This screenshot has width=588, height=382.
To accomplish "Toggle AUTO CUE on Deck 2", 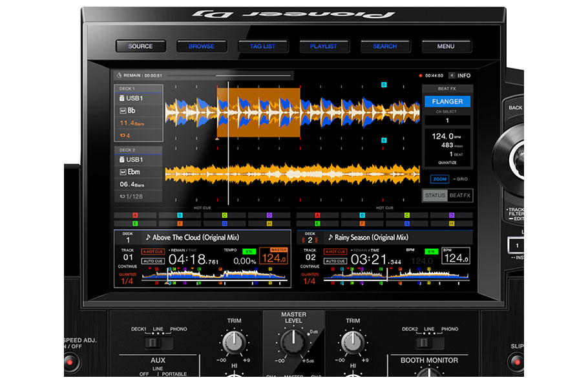I will coord(335,260).
